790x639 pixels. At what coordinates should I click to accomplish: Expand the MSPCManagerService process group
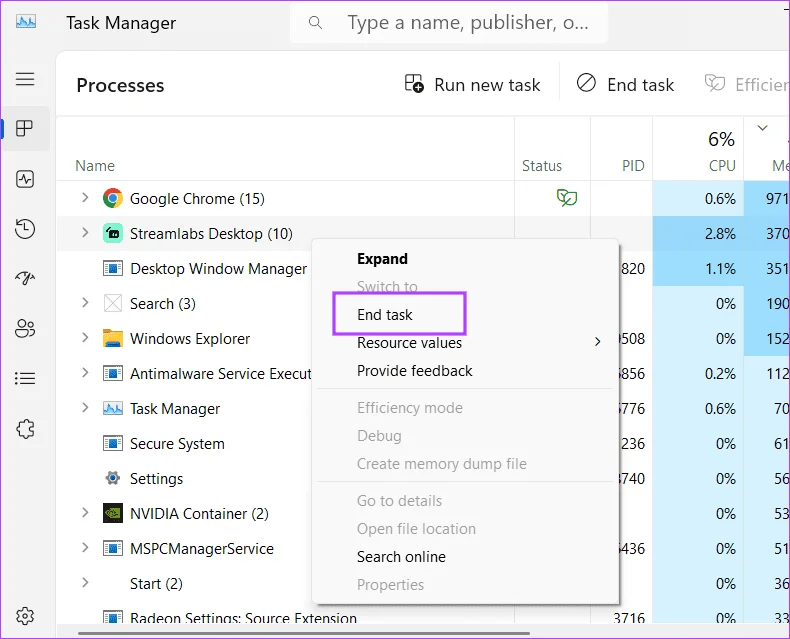click(85, 547)
